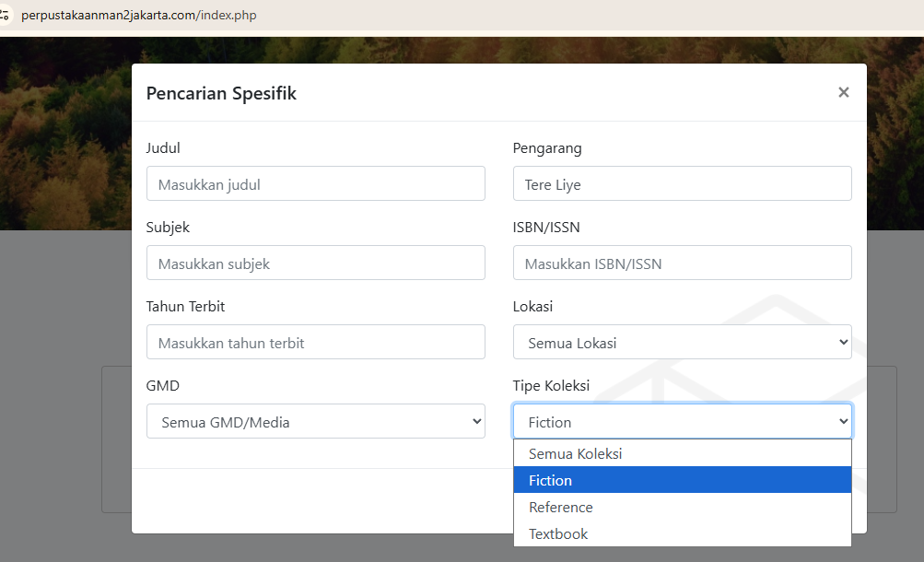924x562 pixels.
Task: Select Reference collection type
Action: click(561, 507)
